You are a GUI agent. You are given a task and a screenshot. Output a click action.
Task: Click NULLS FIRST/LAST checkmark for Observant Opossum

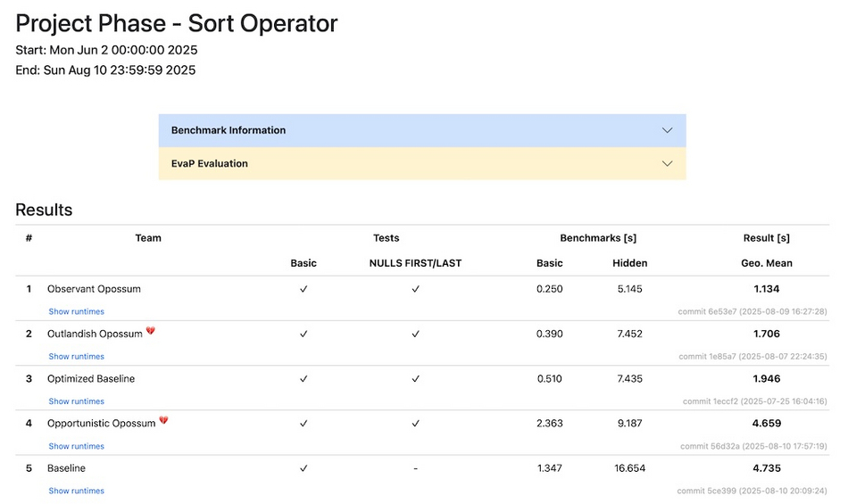coord(415,289)
